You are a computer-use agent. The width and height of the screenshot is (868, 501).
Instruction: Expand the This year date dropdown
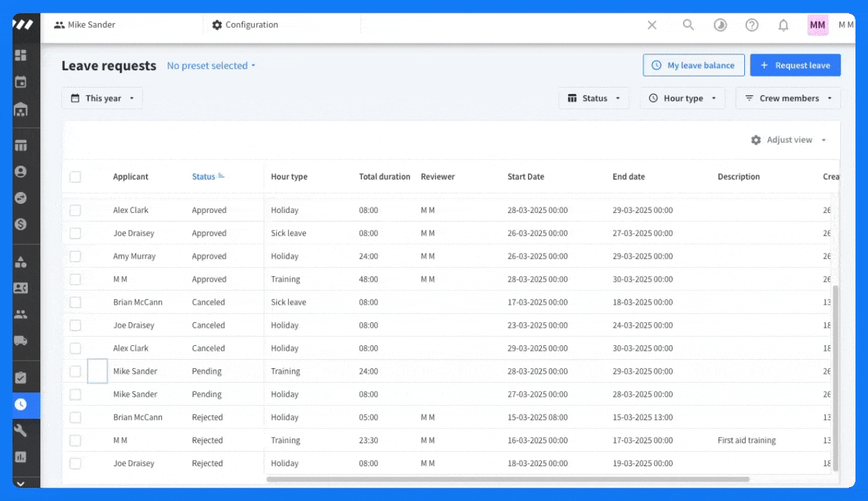(x=102, y=98)
